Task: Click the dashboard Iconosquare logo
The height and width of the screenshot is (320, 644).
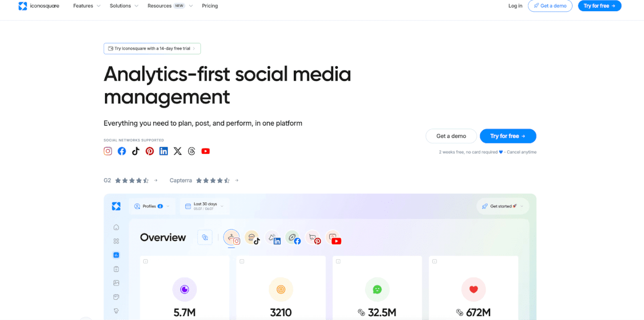Action: click(116, 206)
